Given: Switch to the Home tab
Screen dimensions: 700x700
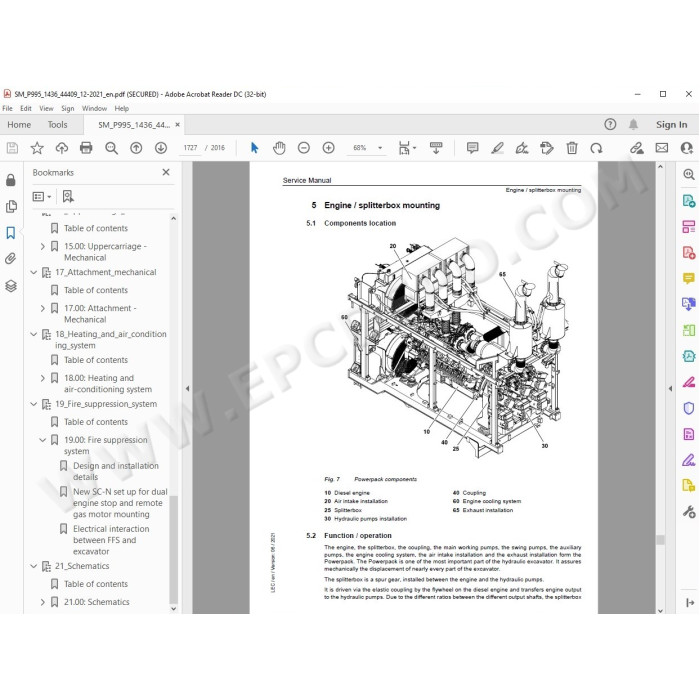Looking at the screenshot, I should 19,125.
